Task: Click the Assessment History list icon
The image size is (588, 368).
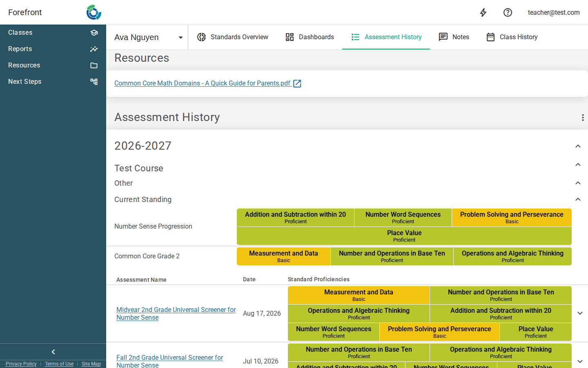Action: tap(355, 37)
